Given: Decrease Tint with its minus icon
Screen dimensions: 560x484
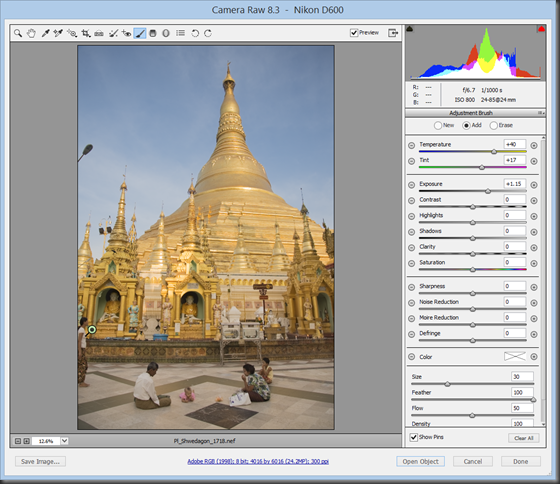Looking at the screenshot, I should (x=411, y=161).
